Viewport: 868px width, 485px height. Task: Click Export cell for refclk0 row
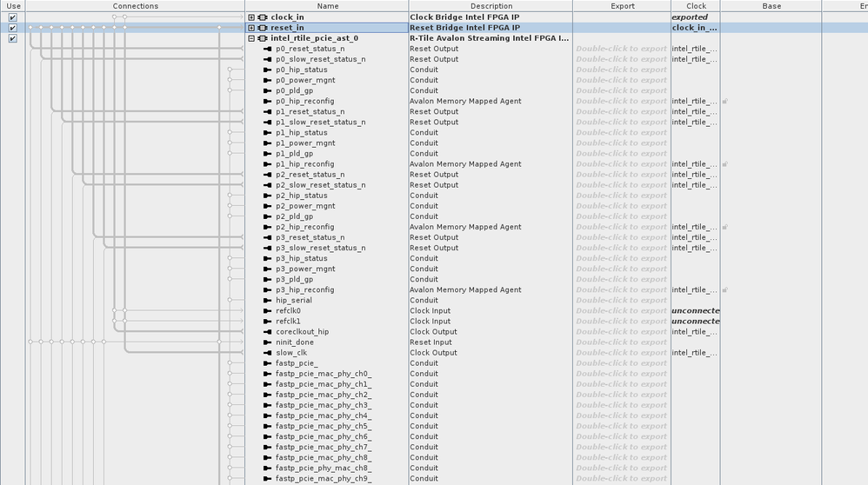pyautogui.click(x=622, y=311)
